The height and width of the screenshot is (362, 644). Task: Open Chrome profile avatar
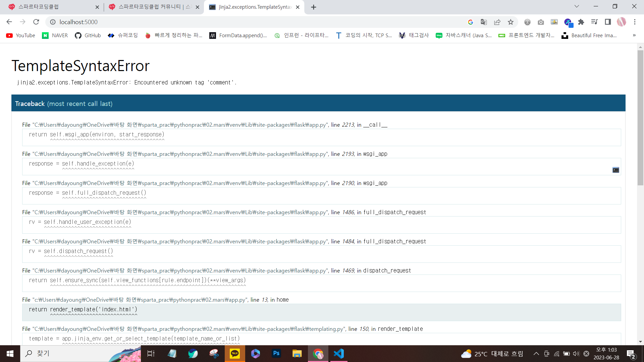(621, 22)
